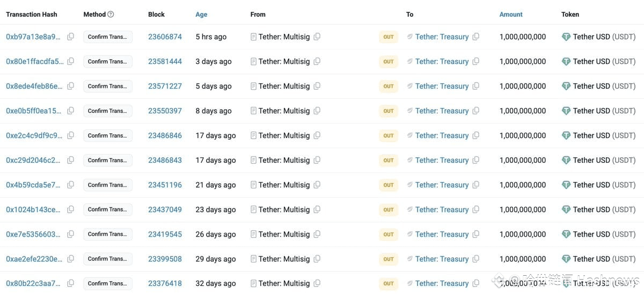Image resolution: width=644 pixels, height=294 pixels.
Task: Click Tether USD token icon in first row
Action: click(x=566, y=37)
